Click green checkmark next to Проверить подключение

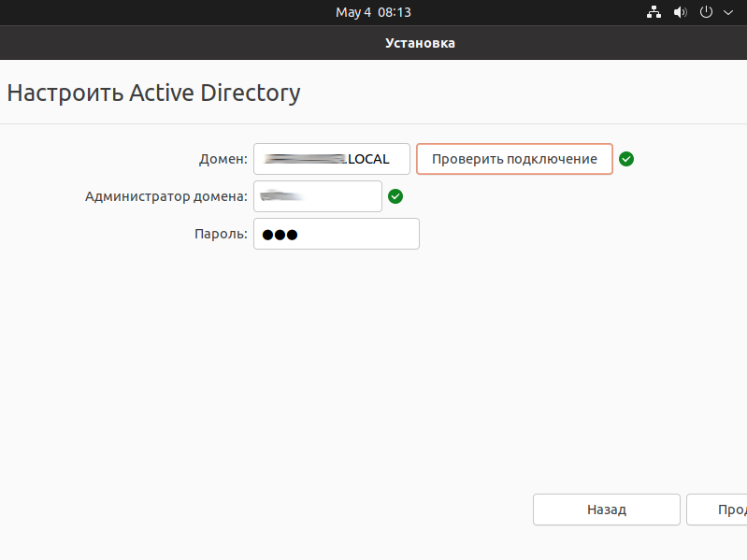[x=626, y=159]
